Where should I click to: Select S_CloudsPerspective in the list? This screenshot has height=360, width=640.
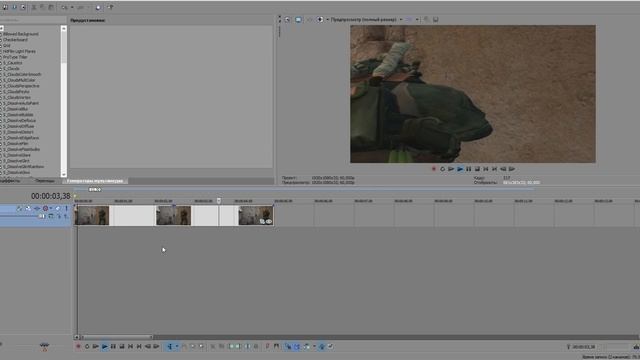point(22,86)
